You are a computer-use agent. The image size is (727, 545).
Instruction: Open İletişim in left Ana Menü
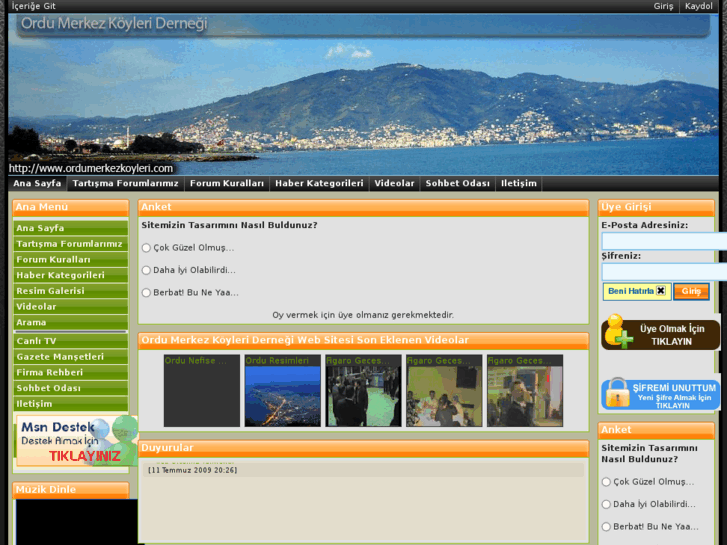point(71,404)
